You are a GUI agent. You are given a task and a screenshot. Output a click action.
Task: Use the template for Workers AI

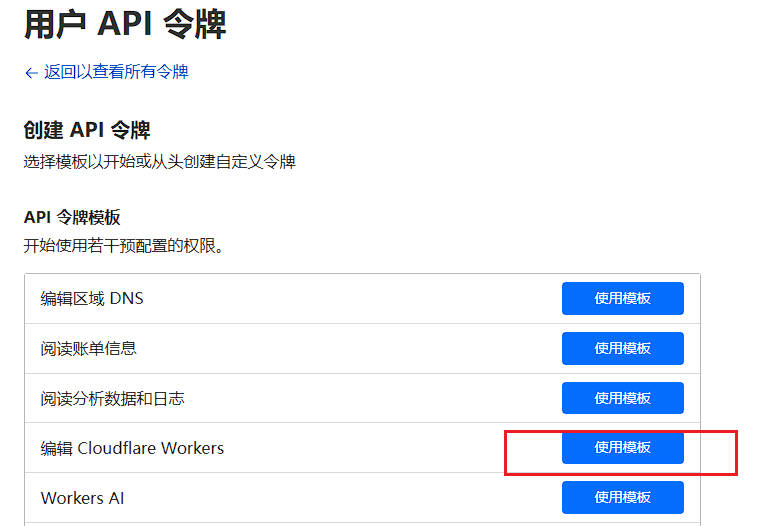pyautogui.click(x=622, y=497)
